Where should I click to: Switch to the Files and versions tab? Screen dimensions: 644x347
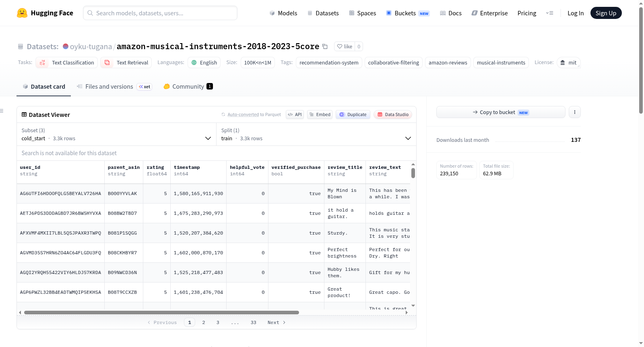114,87
